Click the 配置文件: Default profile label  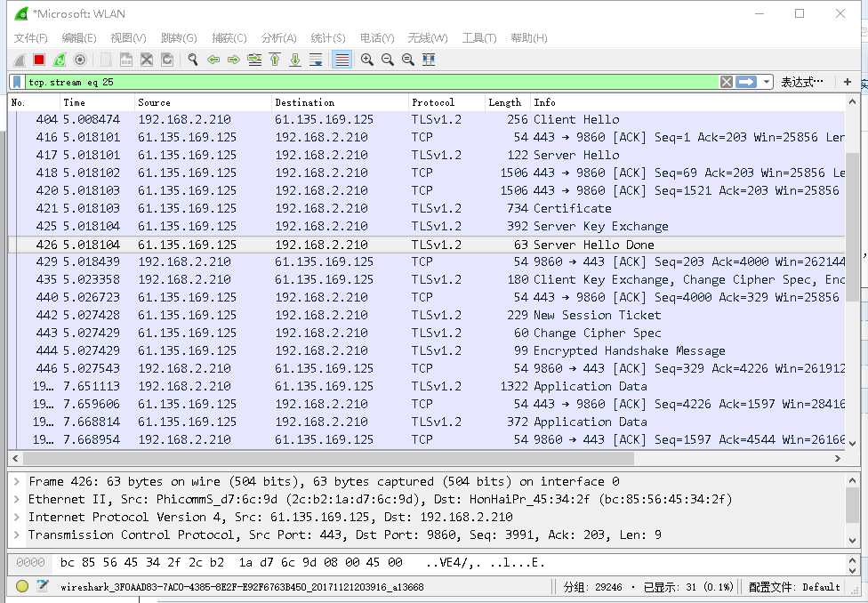tap(794, 587)
